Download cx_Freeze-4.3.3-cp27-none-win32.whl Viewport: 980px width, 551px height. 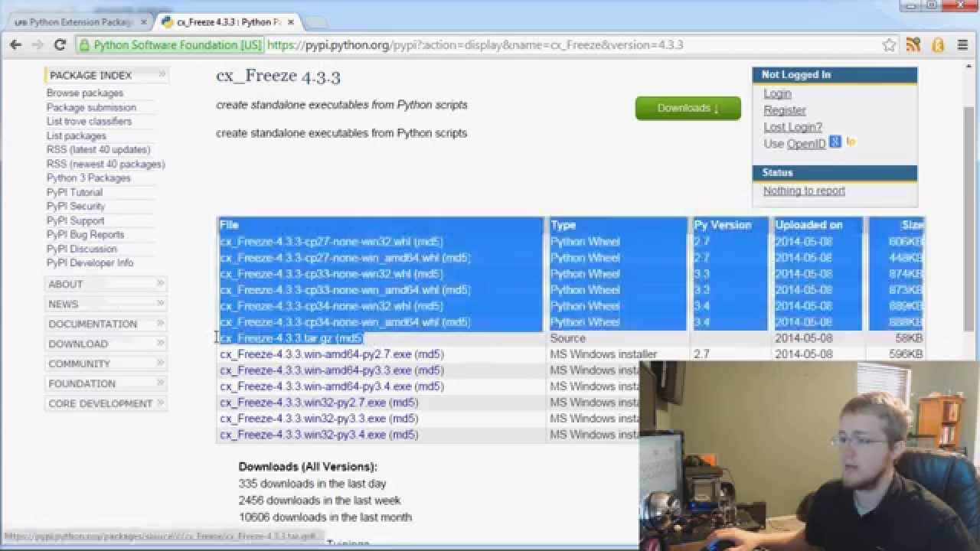point(316,242)
